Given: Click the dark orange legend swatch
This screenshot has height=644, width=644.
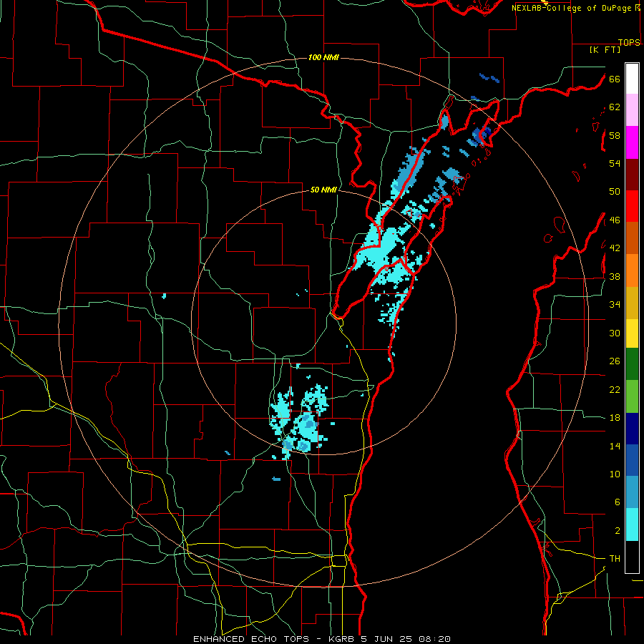Looking at the screenshot, I should point(632,238).
